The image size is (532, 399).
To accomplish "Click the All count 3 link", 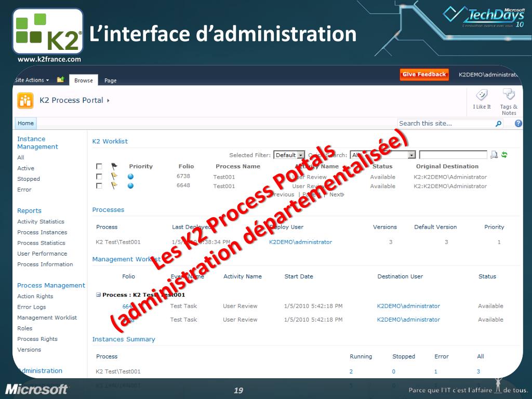I will coord(478,371).
